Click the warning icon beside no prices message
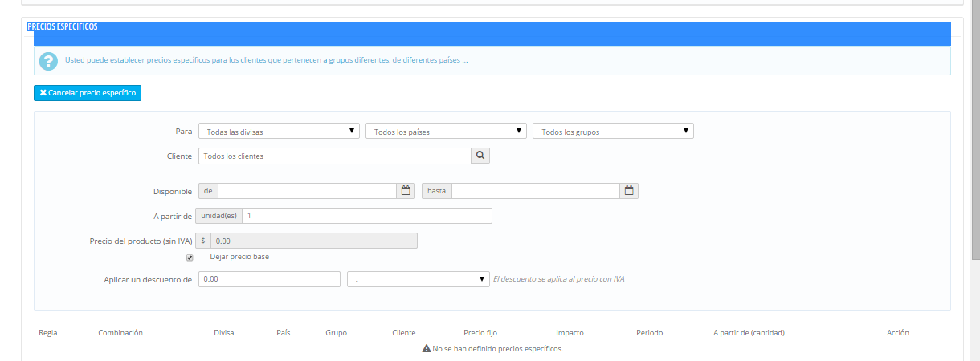The height and width of the screenshot is (361, 980). point(426,349)
